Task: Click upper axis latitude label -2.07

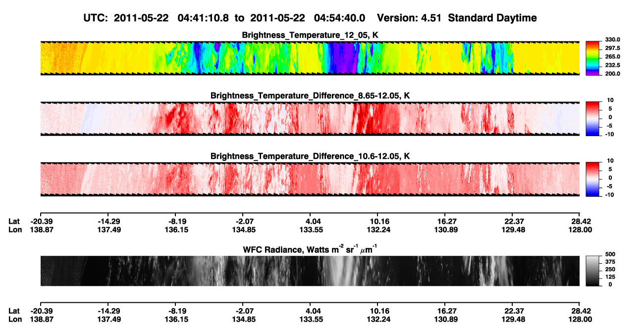Action: coord(243,221)
